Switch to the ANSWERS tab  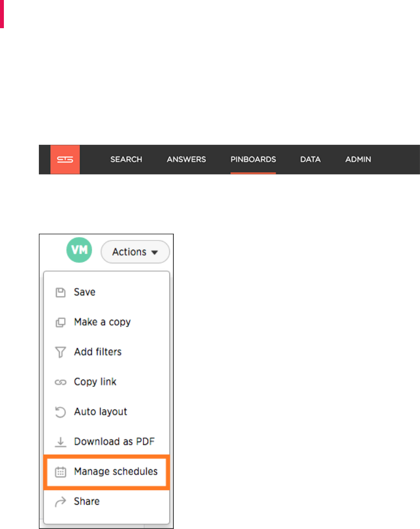click(186, 160)
